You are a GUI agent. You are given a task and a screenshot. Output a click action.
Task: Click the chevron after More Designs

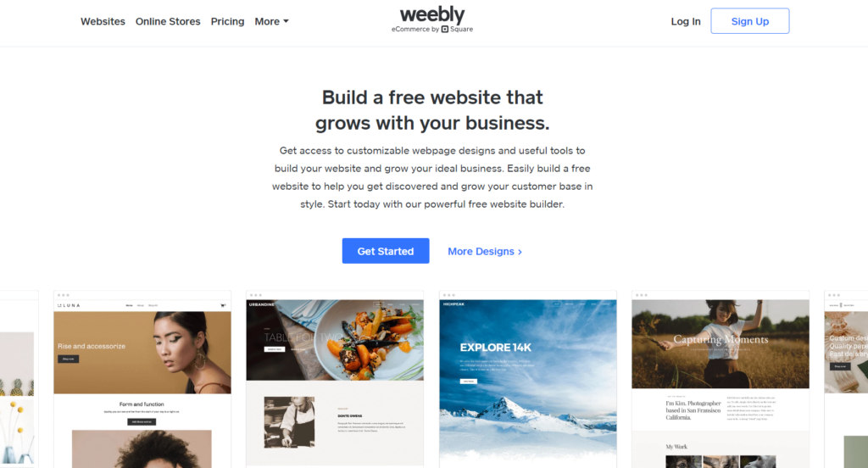(520, 252)
